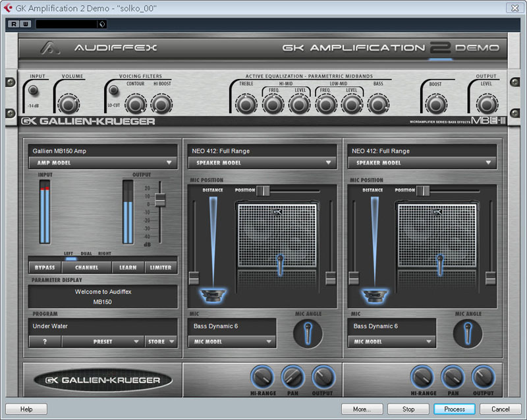The image size is (527, 420).
Task: Click the left Mic Angle dial
Action: 308,334
